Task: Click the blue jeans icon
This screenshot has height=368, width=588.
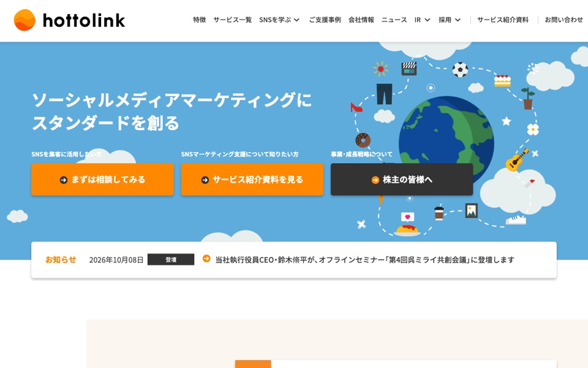Action: (x=384, y=94)
